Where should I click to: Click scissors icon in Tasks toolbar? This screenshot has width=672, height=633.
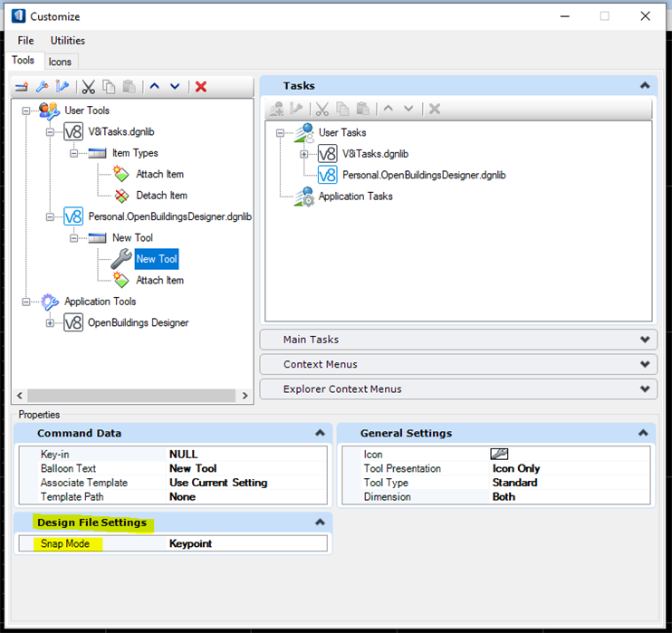(322, 109)
